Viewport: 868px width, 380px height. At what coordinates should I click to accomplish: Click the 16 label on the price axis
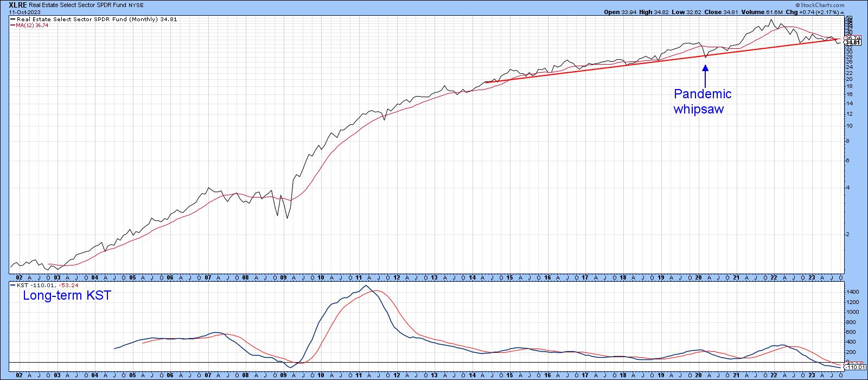click(x=850, y=94)
